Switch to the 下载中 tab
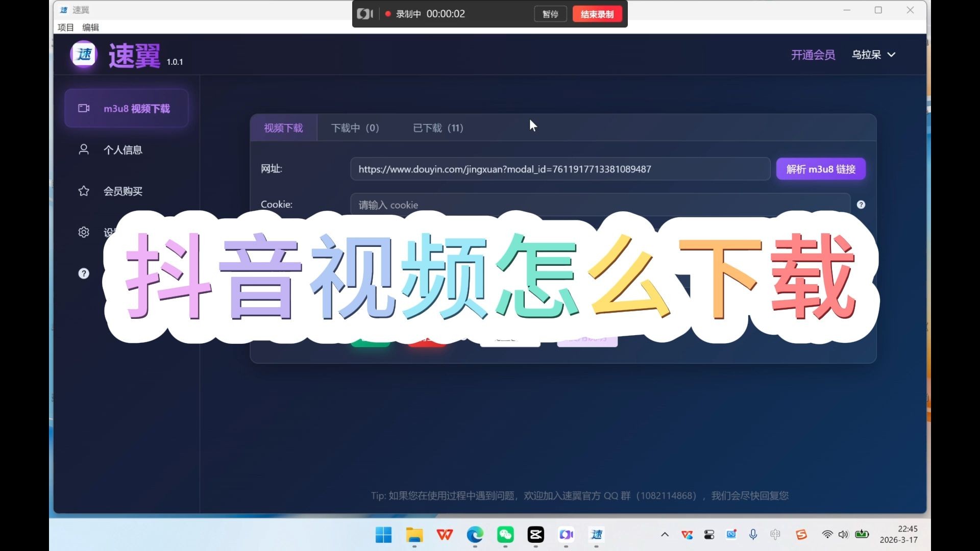Screen dimensions: 980x551 click(x=355, y=128)
